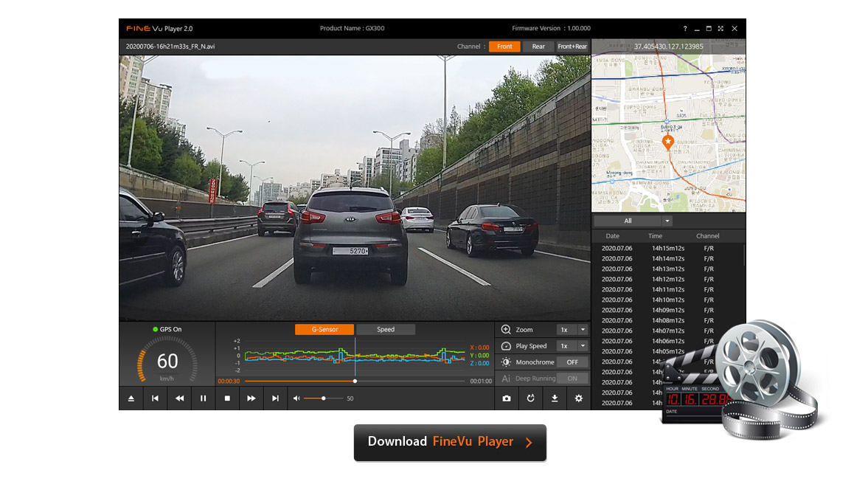
Task: Click the download/save video icon
Action: click(x=555, y=398)
